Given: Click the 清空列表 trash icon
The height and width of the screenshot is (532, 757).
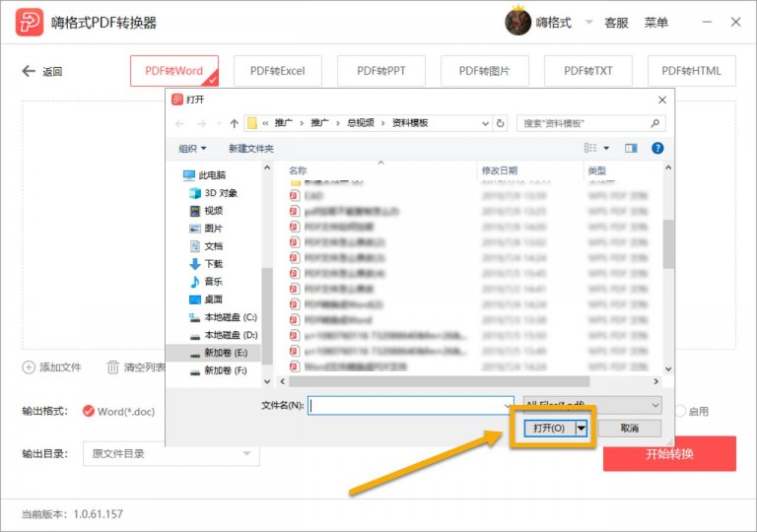Looking at the screenshot, I should (x=112, y=367).
